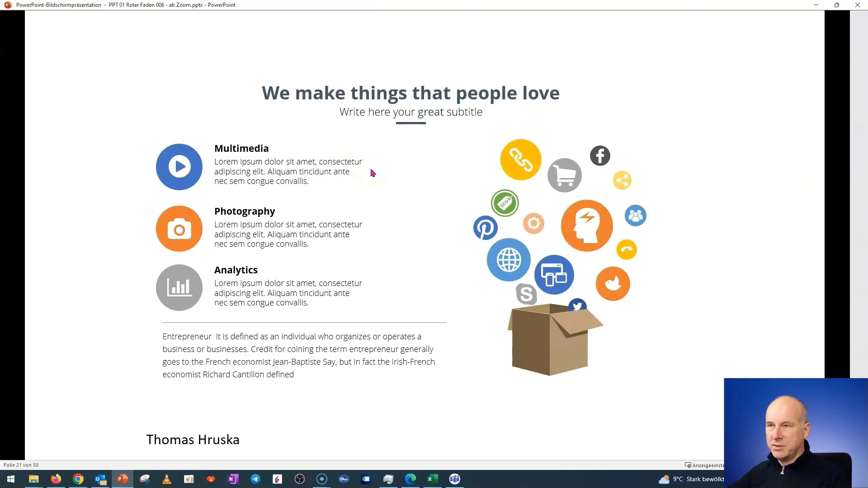Click the gray shopping cart icon

tap(565, 175)
